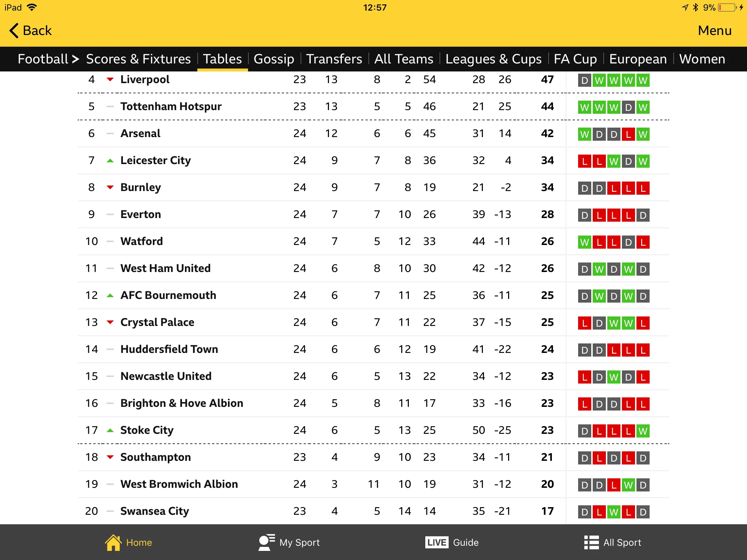The image size is (747, 560).
Task: Switch to the Tables tab
Action: 222,59
